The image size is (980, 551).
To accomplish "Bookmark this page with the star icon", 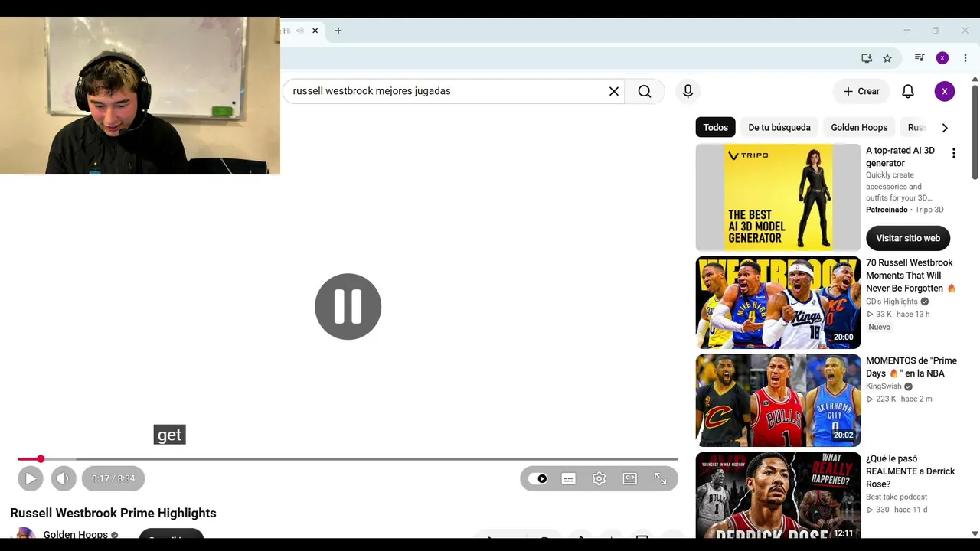I will pos(887,58).
